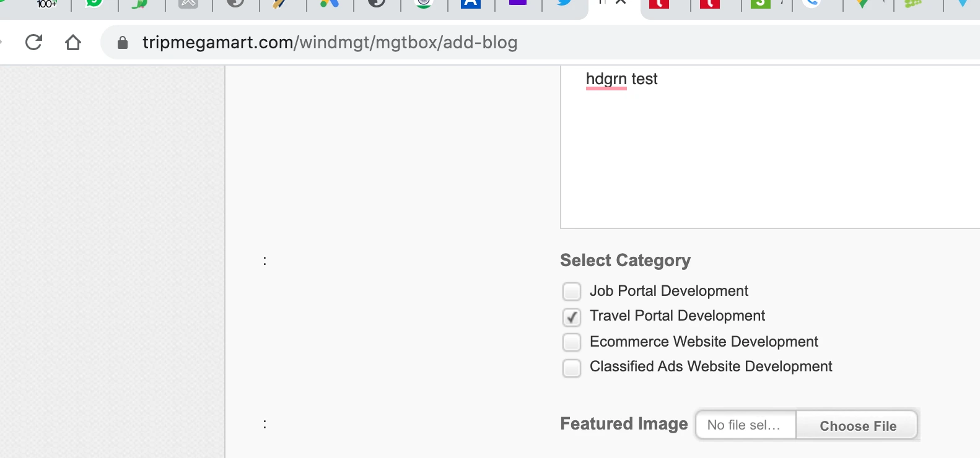The width and height of the screenshot is (980, 458).
Task: Click the address bar URL
Action: pyautogui.click(x=330, y=42)
